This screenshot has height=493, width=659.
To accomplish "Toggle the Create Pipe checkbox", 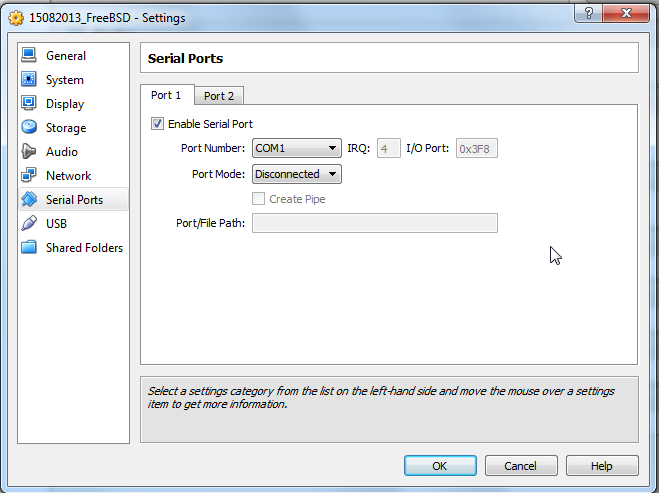I will click(259, 199).
